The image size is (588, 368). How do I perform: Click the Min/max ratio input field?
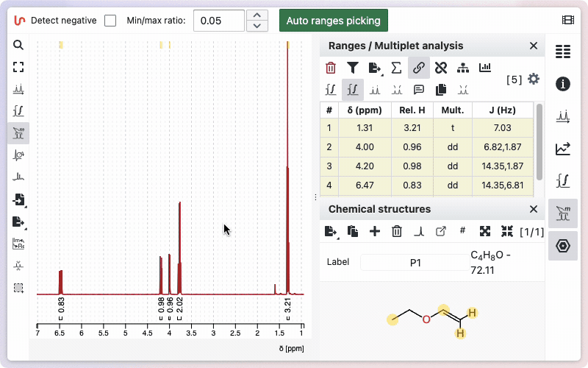218,21
